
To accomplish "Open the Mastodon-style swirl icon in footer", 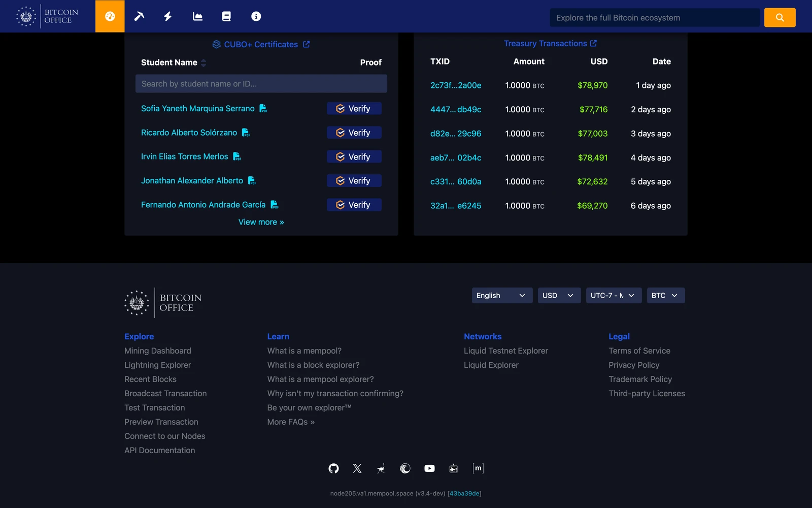I will pos(405,468).
